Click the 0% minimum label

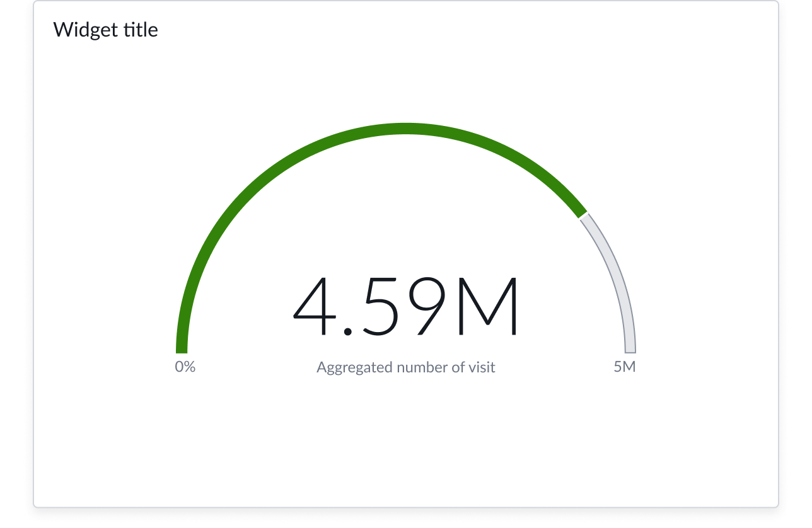coord(185,367)
